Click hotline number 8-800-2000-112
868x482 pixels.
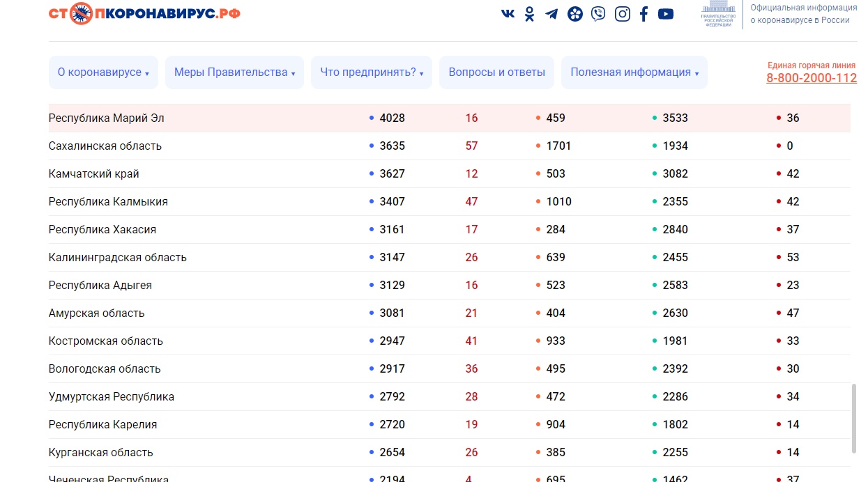pyautogui.click(x=811, y=78)
